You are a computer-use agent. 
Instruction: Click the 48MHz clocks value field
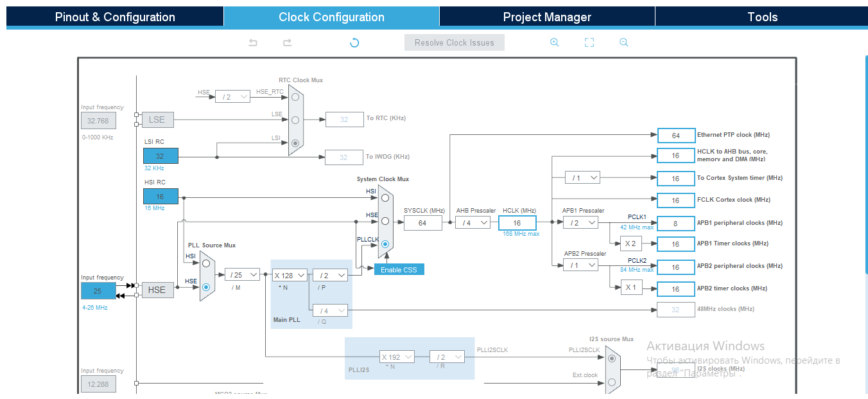pos(676,309)
